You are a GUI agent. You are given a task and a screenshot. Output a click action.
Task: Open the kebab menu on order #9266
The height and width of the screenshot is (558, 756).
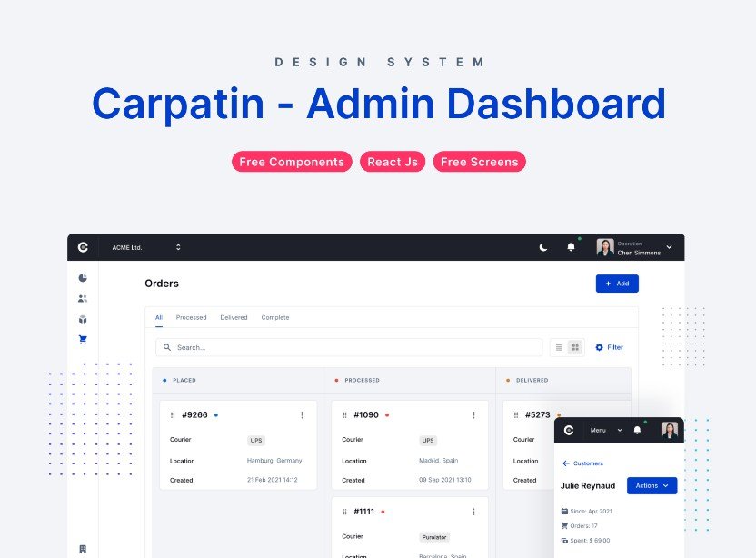[x=303, y=415]
